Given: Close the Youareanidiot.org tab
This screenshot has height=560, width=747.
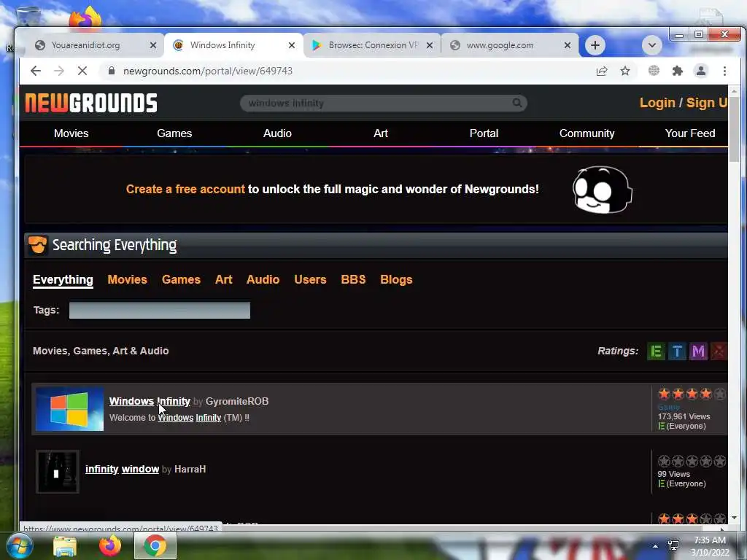Looking at the screenshot, I should click(x=153, y=45).
